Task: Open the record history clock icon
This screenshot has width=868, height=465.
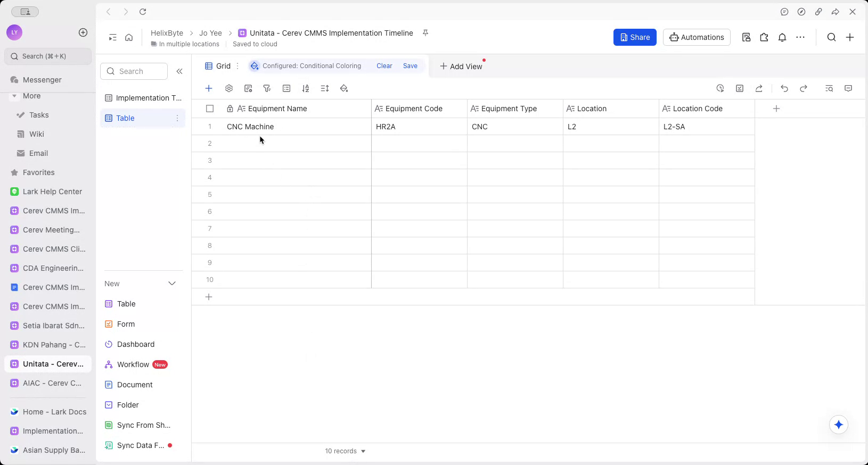Action: pos(720,88)
